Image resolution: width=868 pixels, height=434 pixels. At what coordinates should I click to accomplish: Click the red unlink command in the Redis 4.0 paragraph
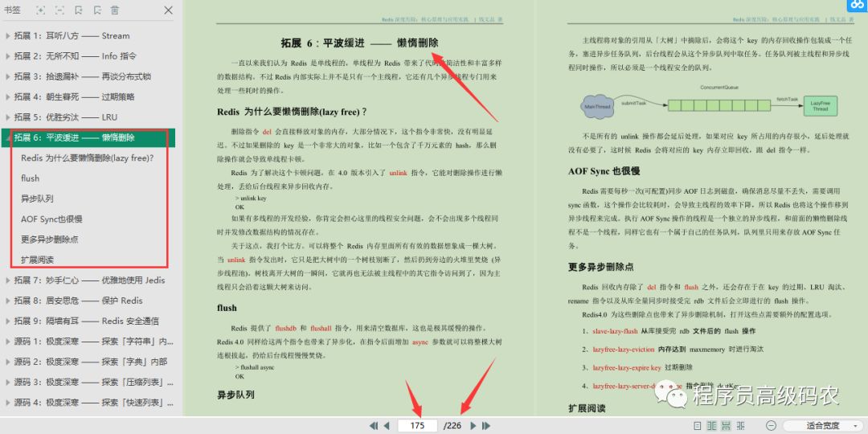tap(398, 174)
